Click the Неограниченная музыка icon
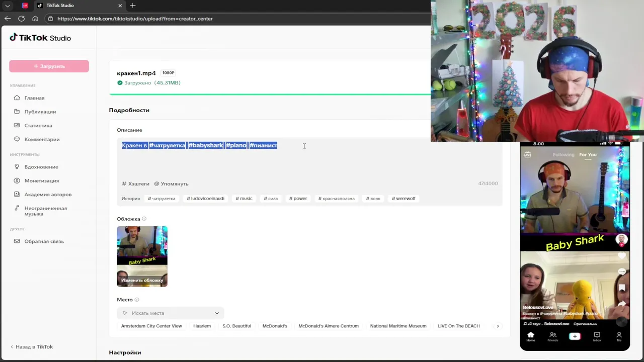This screenshot has width=644, height=362. (x=17, y=208)
